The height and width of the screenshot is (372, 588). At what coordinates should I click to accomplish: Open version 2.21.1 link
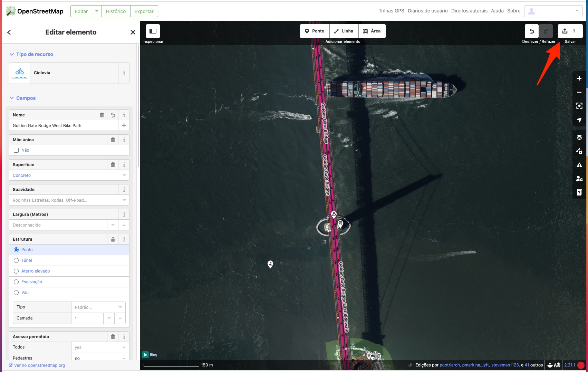(570, 365)
